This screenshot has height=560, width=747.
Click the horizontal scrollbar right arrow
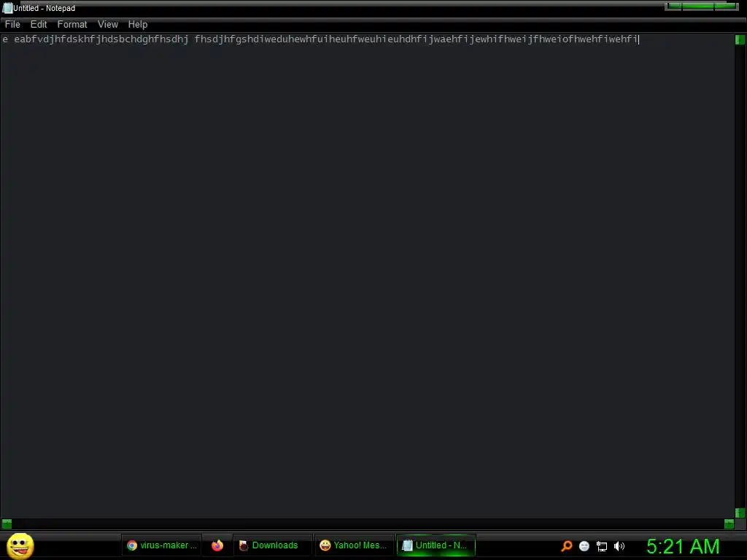pyautogui.click(x=729, y=524)
